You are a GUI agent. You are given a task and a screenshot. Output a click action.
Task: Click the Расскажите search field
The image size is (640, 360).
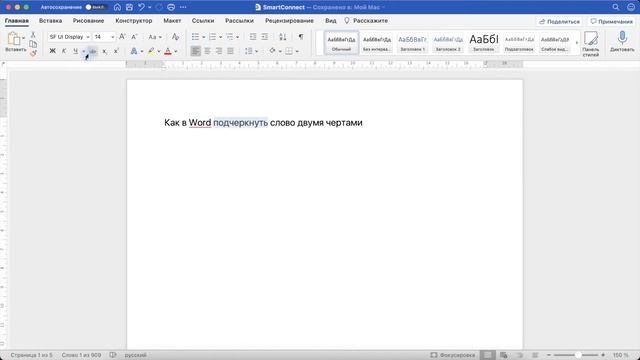[x=366, y=20]
